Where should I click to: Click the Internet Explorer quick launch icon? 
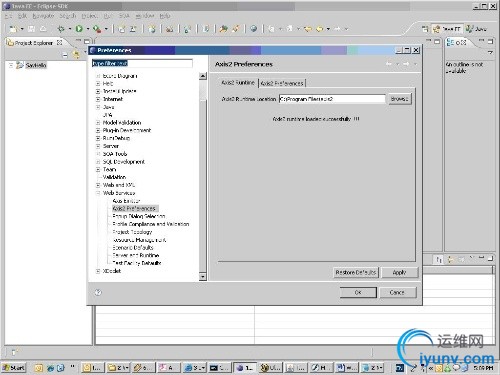[x=50, y=368]
